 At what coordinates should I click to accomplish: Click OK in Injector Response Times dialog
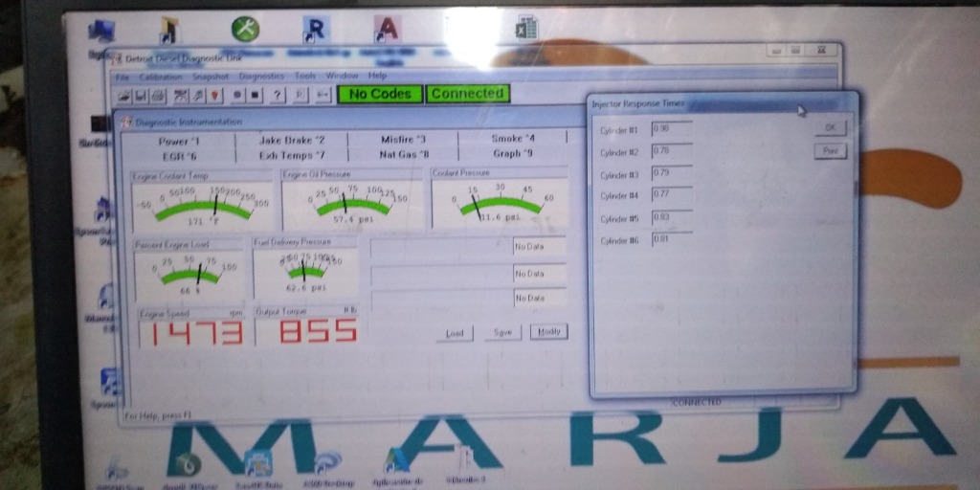point(830,127)
